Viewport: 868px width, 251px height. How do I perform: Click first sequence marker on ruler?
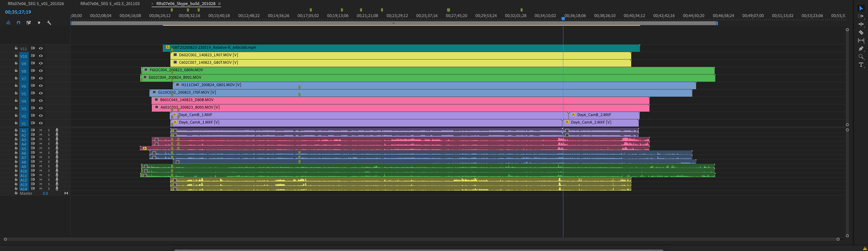click(x=172, y=10)
